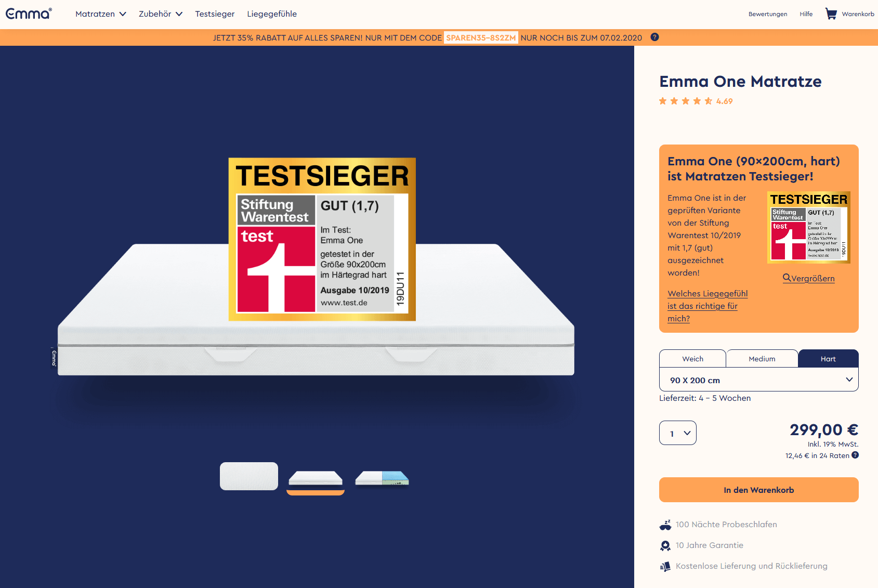Click the magnifier icon beside Vergrößern

pyautogui.click(x=787, y=278)
